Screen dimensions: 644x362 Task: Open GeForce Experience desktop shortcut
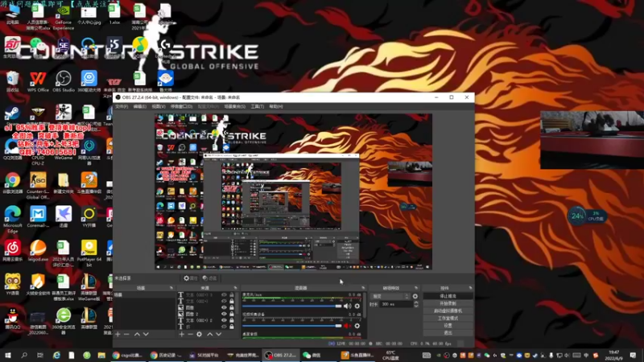coord(64,18)
